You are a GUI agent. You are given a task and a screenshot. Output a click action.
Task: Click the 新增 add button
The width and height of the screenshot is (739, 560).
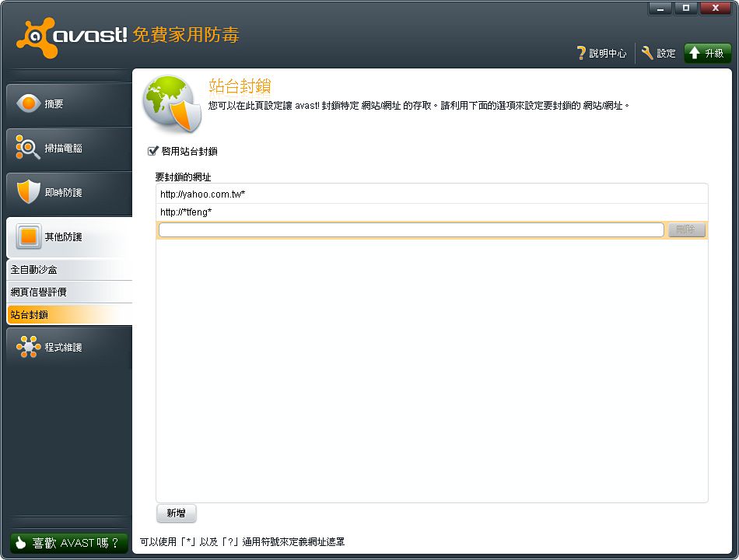(x=177, y=513)
